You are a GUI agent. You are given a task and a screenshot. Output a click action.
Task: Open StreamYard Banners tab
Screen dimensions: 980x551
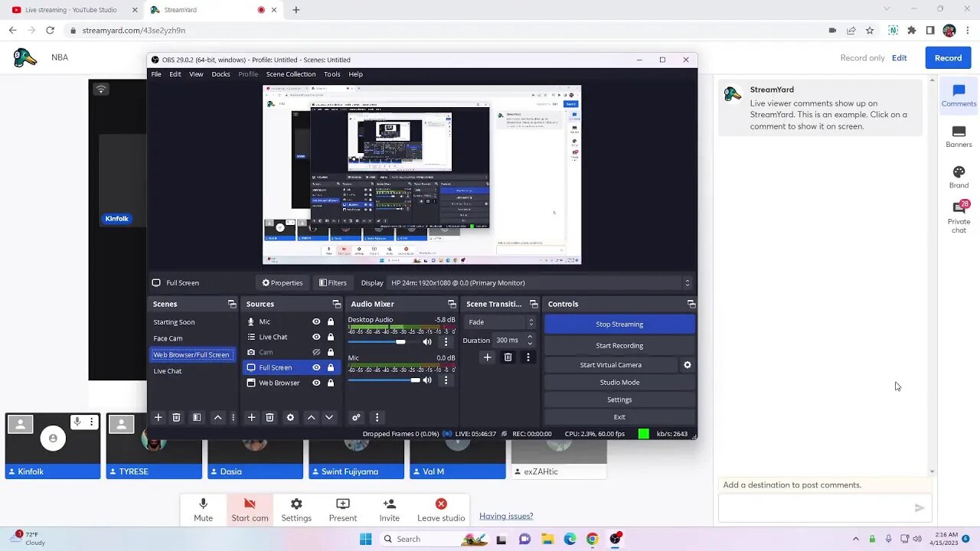[959, 137]
